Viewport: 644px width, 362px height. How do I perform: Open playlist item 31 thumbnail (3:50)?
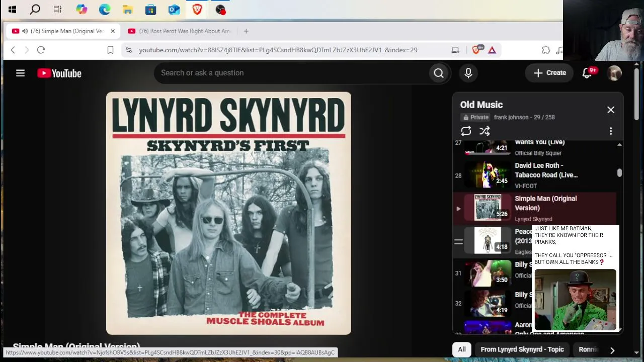tap(488, 274)
